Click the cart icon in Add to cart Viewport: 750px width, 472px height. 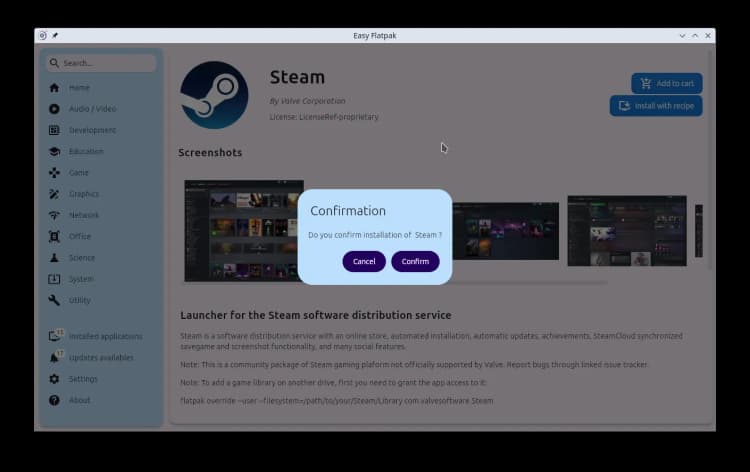click(x=646, y=83)
